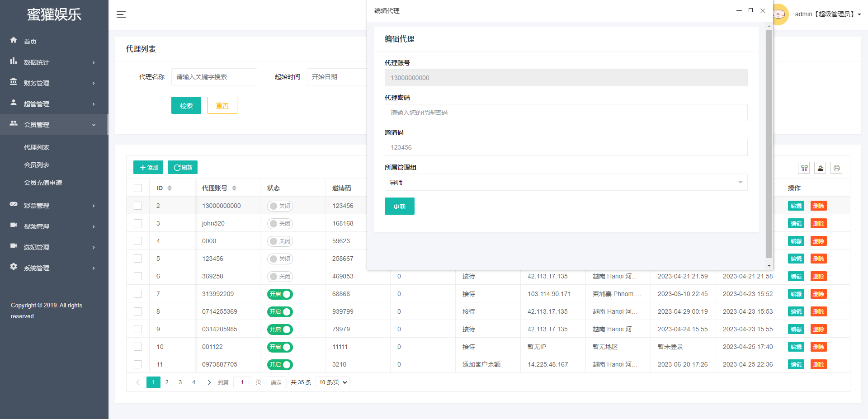Open the 10 条/页 page size dropdown
868x419 pixels.
(x=333, y=382)
